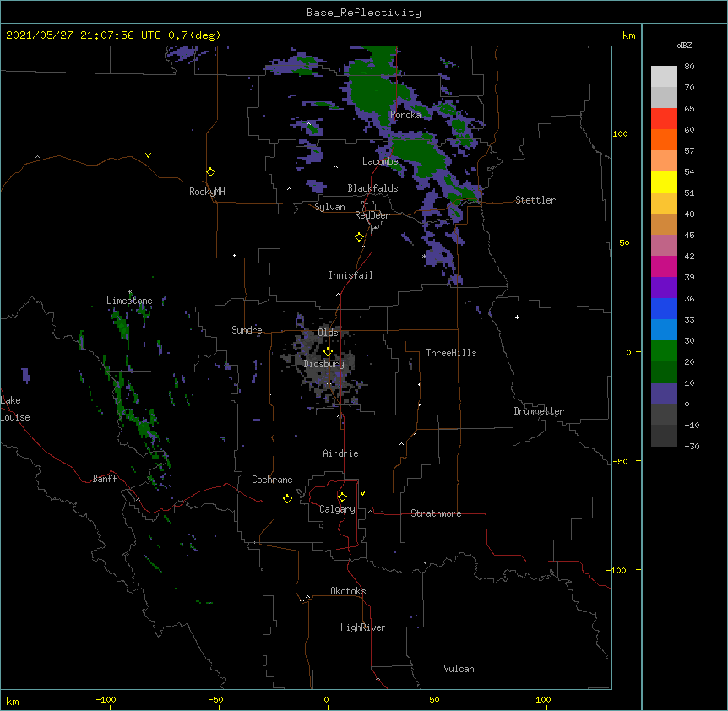Click the Didsbury label
This screenshot has width=728, height=711.
click(324, 364)
